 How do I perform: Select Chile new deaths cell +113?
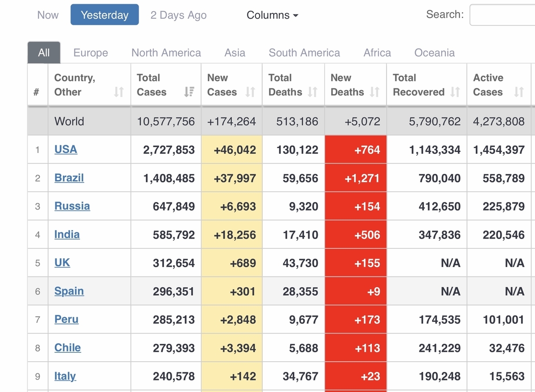[x=356, y=348]
